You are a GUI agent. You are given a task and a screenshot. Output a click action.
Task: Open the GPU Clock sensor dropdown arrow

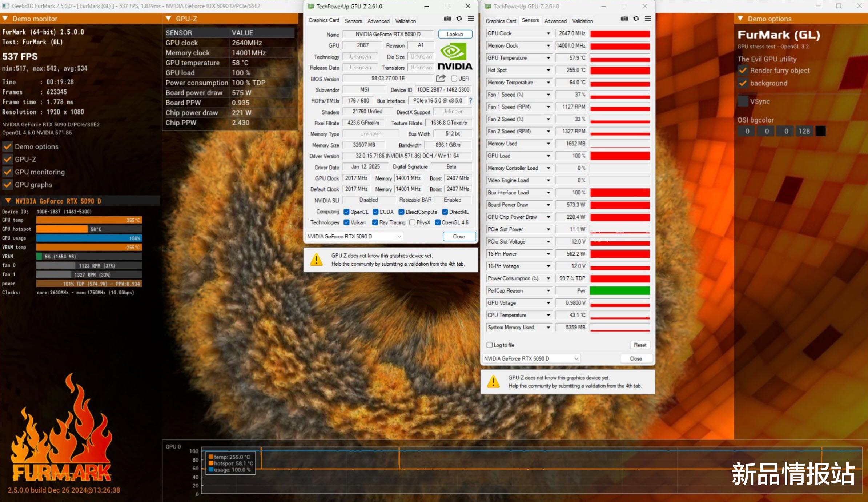click(x=548, y=33)
